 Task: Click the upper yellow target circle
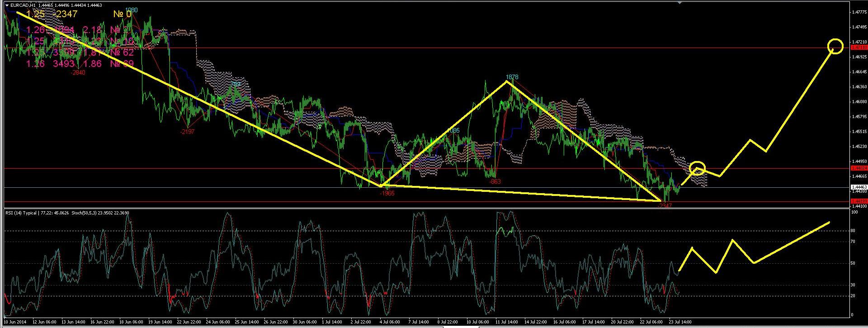[835, 46]
